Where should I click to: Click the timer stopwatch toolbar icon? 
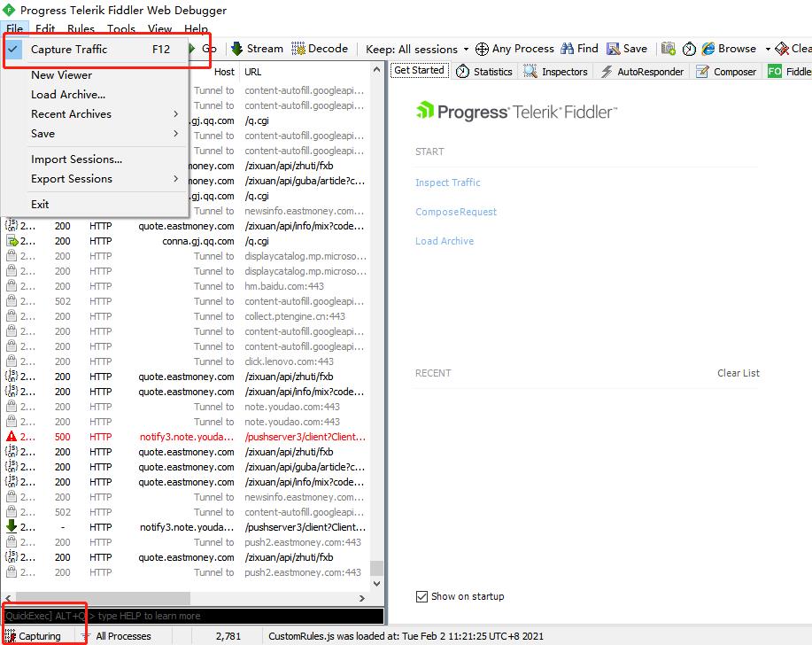[x=689, y=49]
